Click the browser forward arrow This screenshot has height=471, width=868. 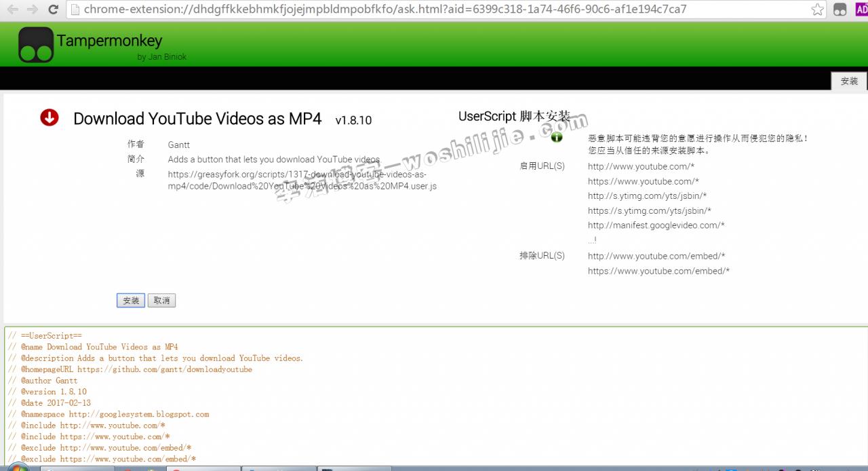(32, 10)
